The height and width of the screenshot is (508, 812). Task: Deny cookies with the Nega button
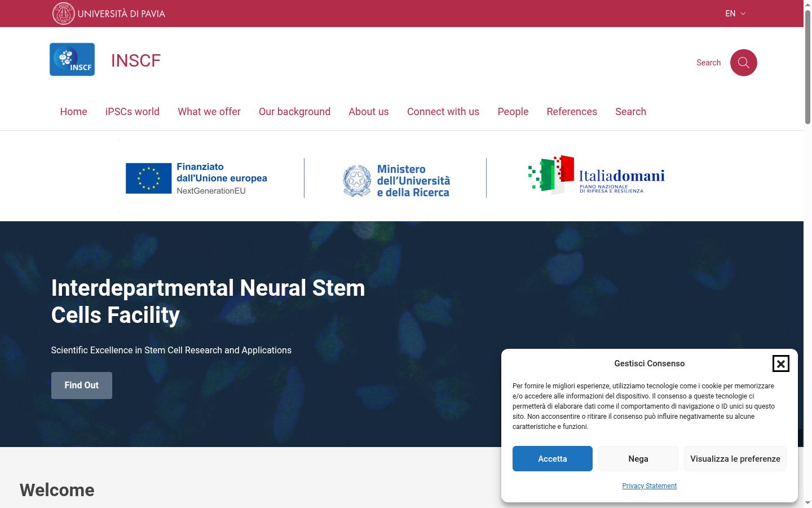pyautogui.click(x=638, y=459)
